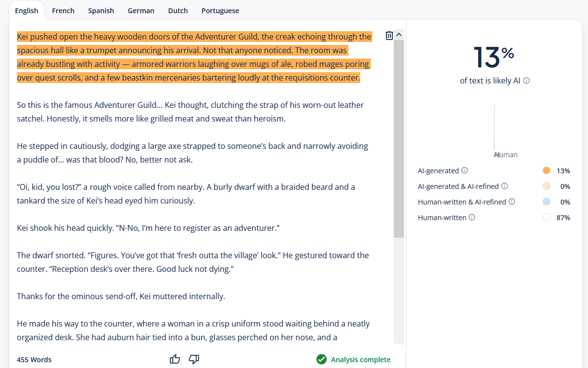Click the thumbs down feedback icon
This screenshot has width=588, height=368.
coord(194,359)
